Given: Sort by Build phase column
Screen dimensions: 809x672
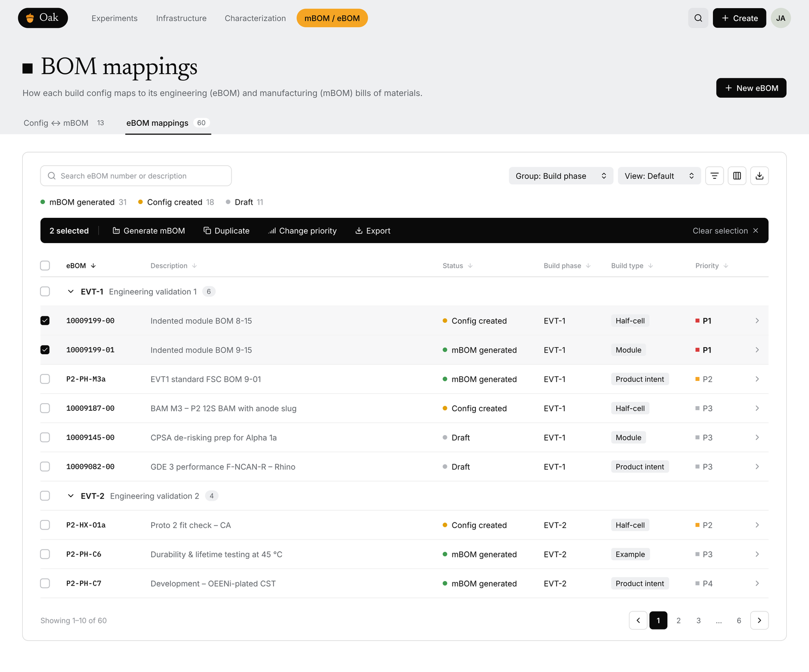Looking at the screenshot, I should pyautogui.click(x=567, y=266).
